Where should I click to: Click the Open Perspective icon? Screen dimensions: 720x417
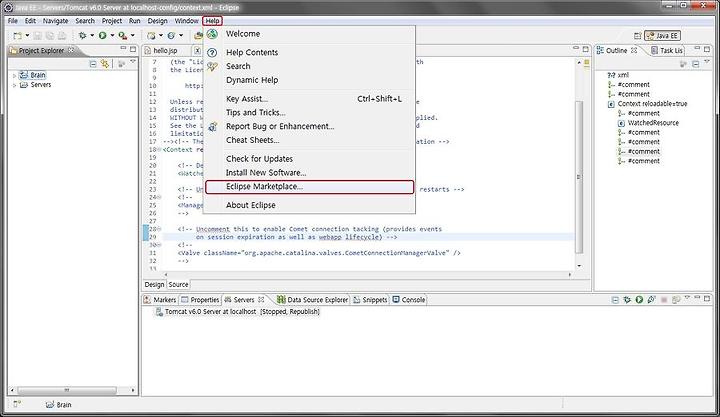tap(637, 35)
